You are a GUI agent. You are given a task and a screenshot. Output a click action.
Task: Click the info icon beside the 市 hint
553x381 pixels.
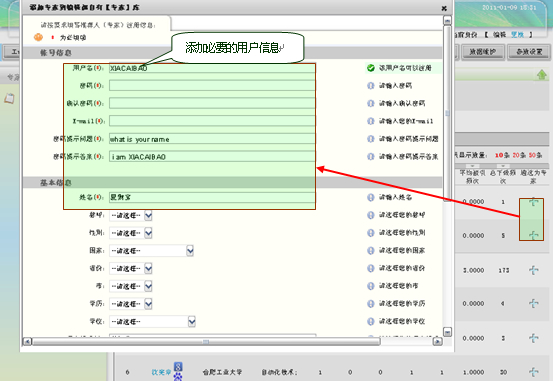[x=370, y=286]
